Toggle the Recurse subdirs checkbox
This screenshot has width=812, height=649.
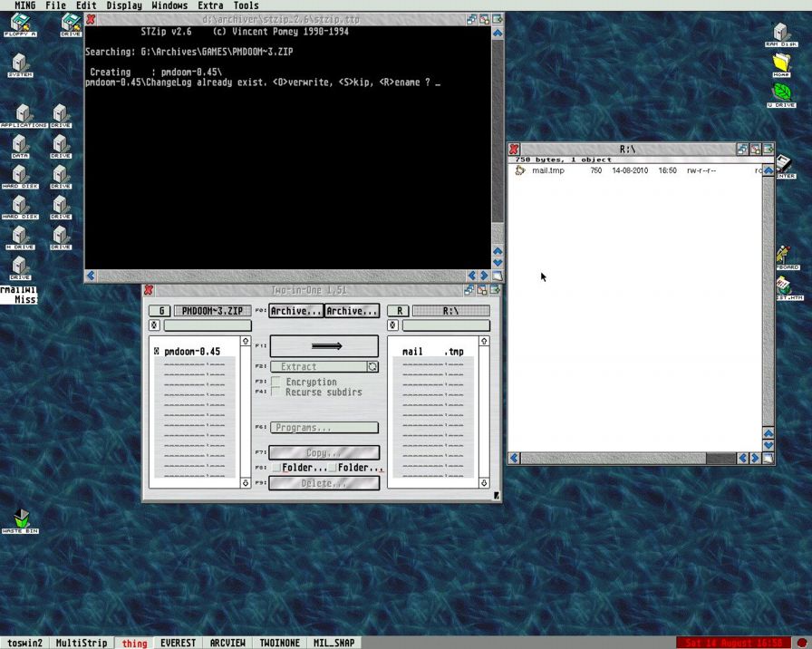click(276, 392)
